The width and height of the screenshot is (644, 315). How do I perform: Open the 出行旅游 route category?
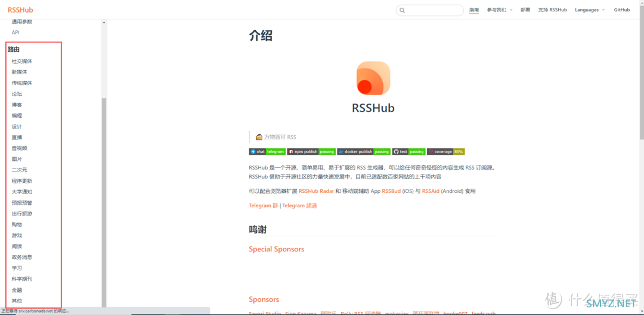pyautogui.click(x=22, y=214)
